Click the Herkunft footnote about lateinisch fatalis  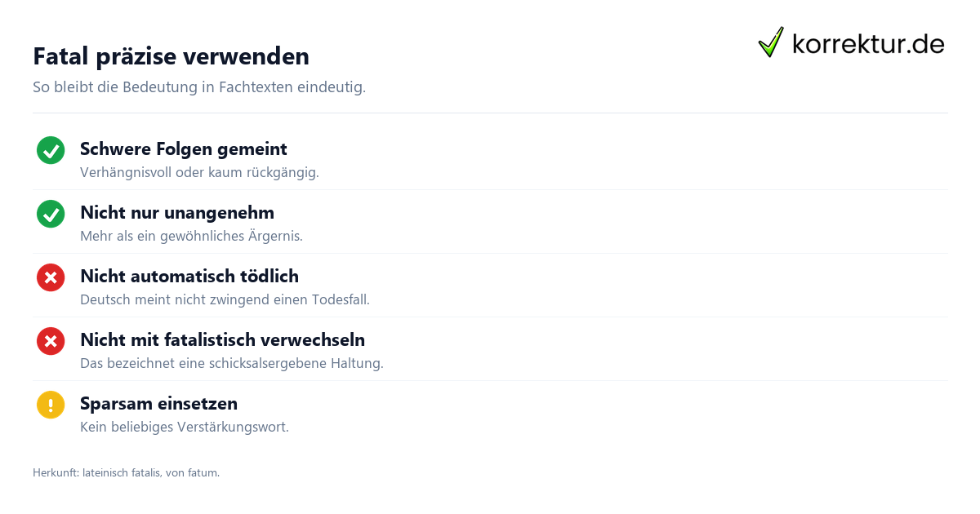coord(126,472)
